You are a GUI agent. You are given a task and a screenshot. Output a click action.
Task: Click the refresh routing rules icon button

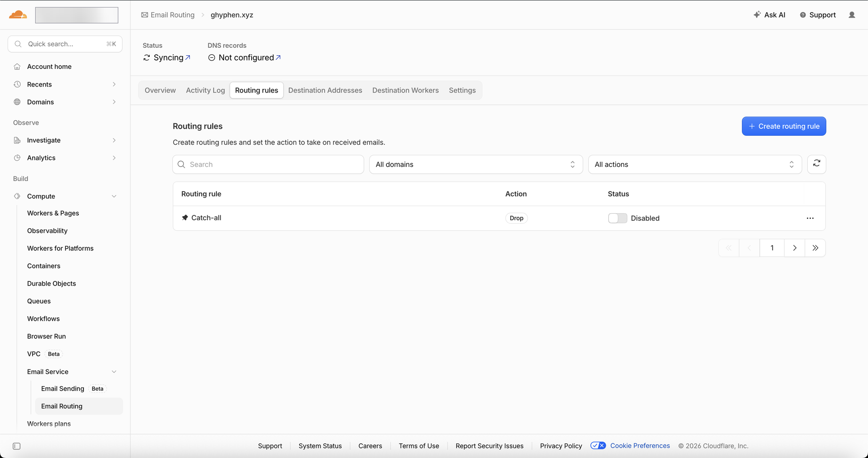coord(817,164)
